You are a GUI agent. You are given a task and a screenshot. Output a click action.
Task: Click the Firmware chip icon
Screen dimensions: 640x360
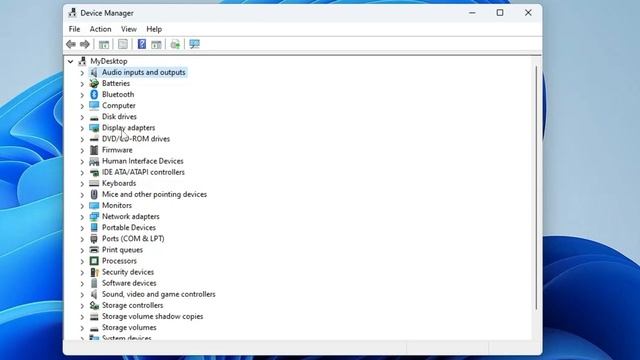click(94, 150)
